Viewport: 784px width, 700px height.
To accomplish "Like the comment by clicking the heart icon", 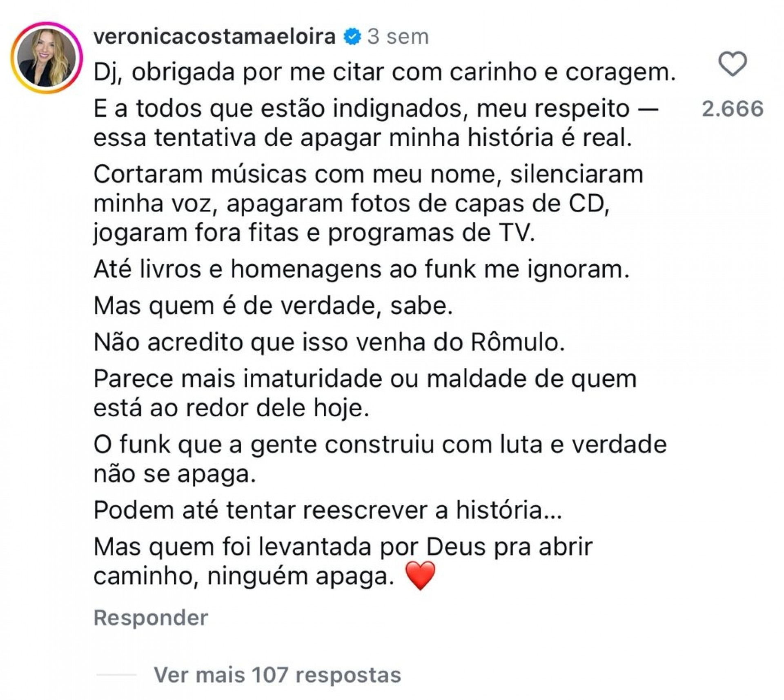I will click(x=733, y=63).
